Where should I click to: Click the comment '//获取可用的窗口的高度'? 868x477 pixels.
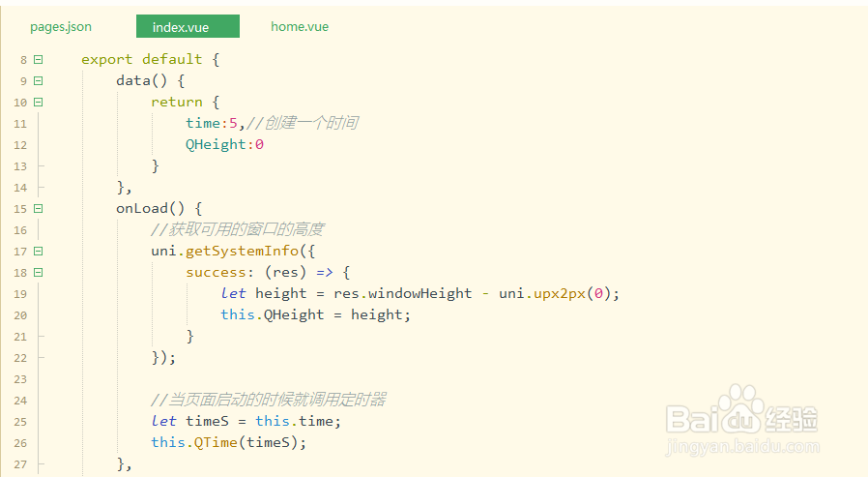(x=238, y=229)
